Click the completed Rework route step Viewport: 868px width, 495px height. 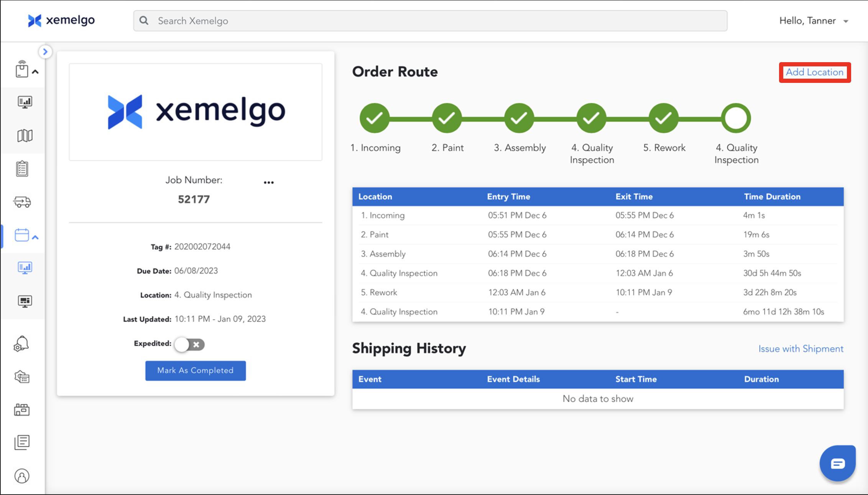pyautogui.click(x=664, y=118)
